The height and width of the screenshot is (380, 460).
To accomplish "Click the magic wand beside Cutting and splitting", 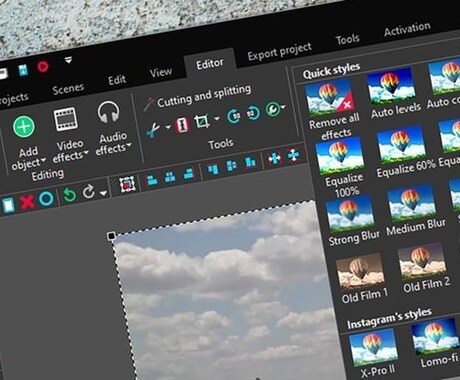I will pos(149,104).
